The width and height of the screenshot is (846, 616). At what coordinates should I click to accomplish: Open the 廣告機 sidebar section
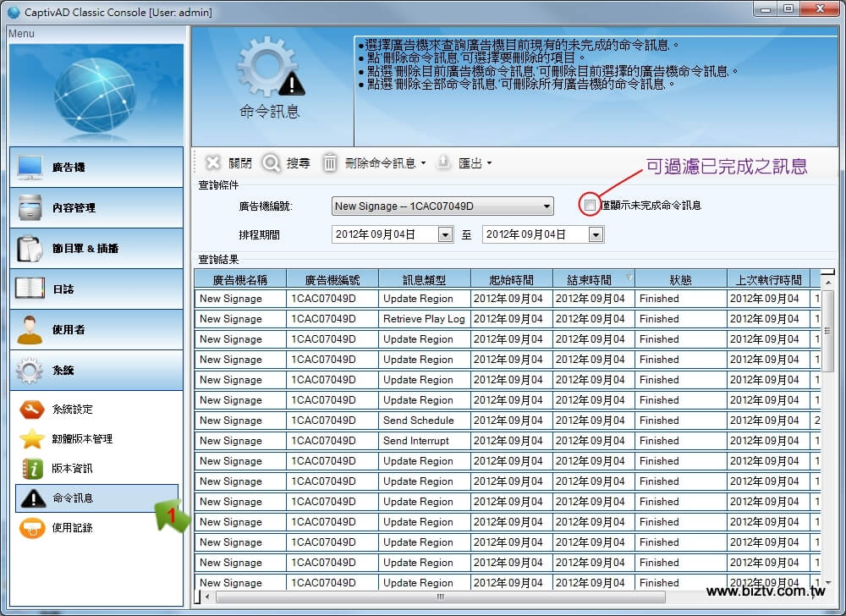tap(96, 168)
